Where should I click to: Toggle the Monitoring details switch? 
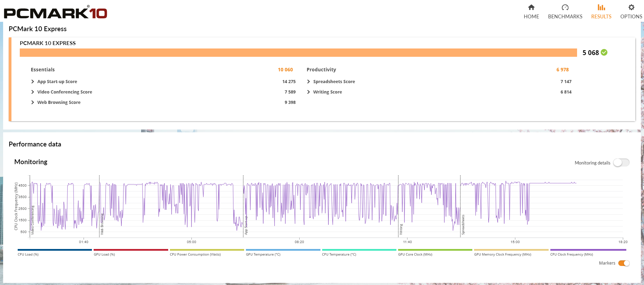621,163
